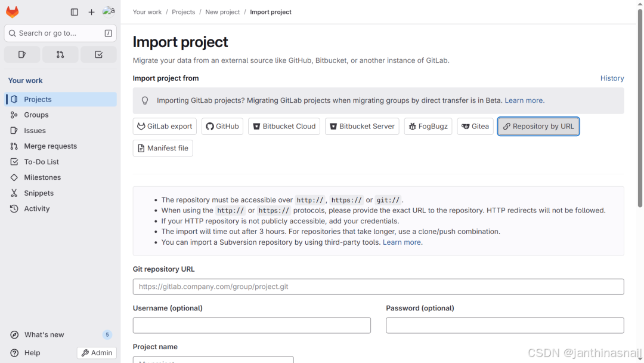Viewport: 644px width, 363px height.
Task: Open the create new plus menu
Action: coord(91,12)
